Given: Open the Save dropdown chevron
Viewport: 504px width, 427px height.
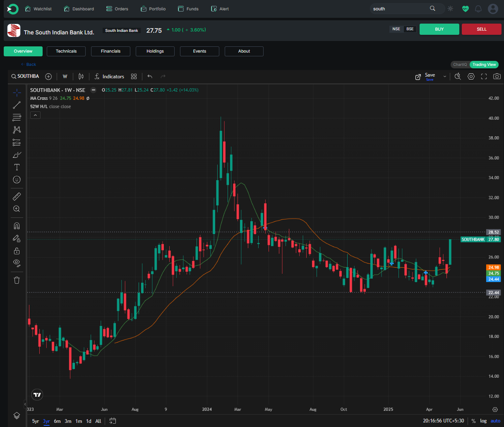Looking at the screenshot, I should click(444, 76).
